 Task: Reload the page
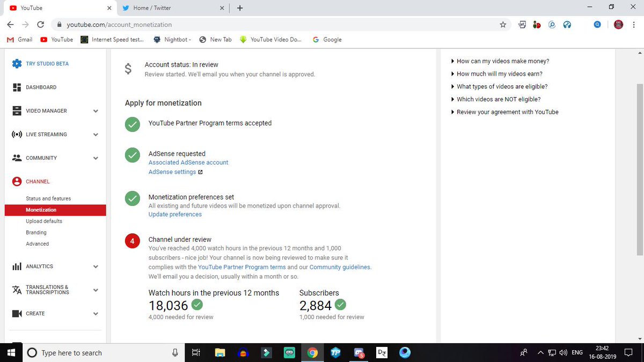(40, 24)
